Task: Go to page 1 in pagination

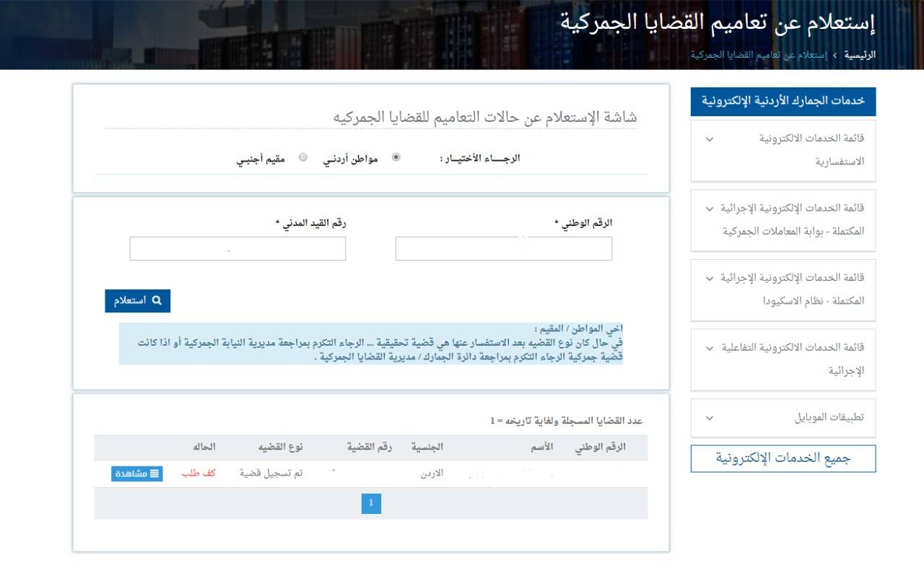Action: [x=371, y=503]
